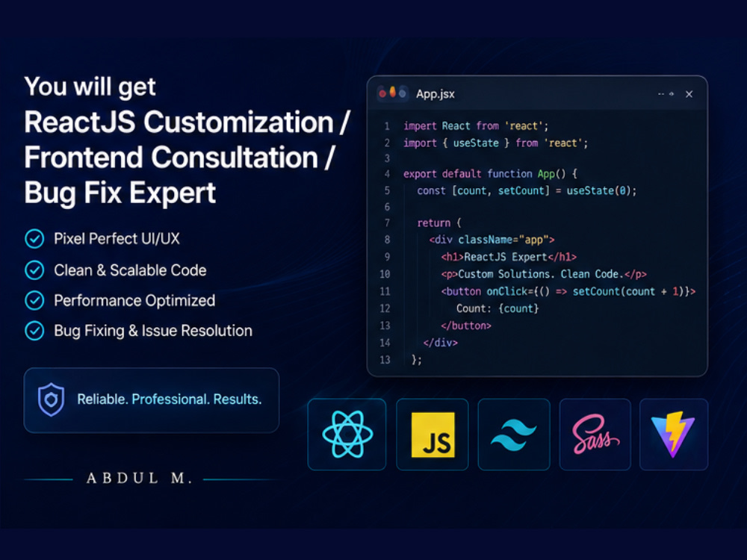The image size is (747, 560).
Task: Click the '<h1>ReactJS Expert</h1>' code line
Action: (x=509, y=257)
